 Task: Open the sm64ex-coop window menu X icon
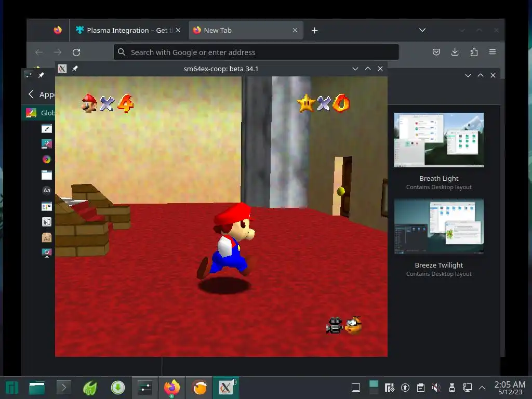[x=62, y=69]
